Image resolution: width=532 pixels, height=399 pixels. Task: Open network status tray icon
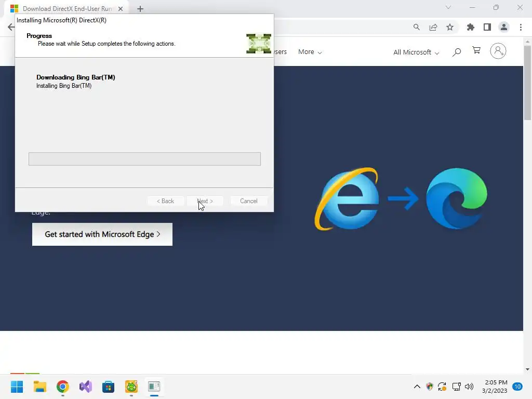[x=456, y=387]
